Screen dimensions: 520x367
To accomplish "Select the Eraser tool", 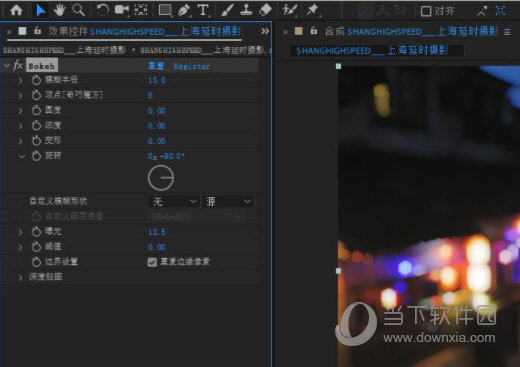I will 265,10.
